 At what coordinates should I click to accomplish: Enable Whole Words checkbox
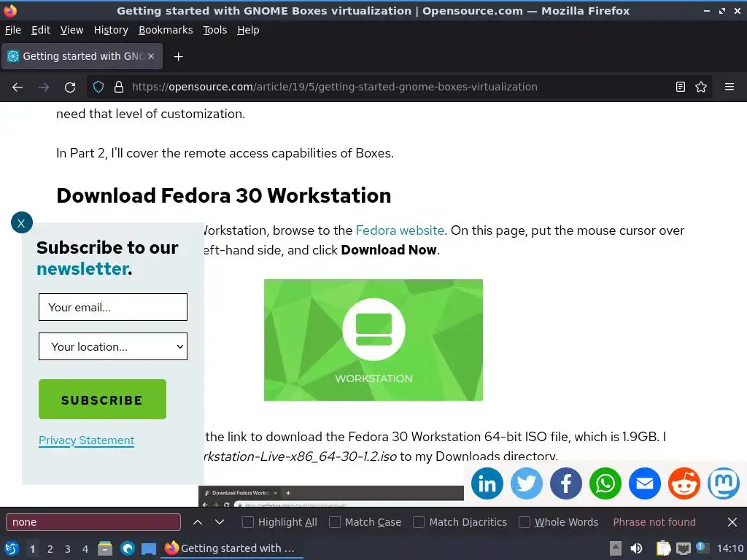[524, 522]
